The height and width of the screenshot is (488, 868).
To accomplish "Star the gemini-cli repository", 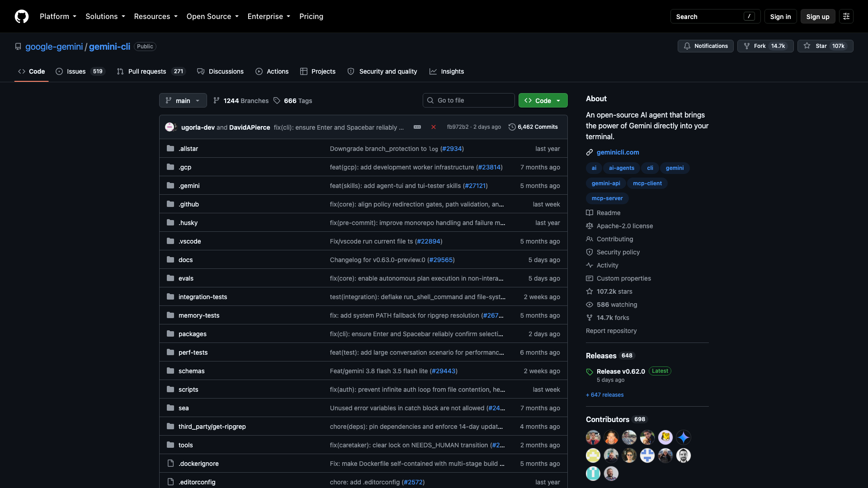I will click(826, 46).
